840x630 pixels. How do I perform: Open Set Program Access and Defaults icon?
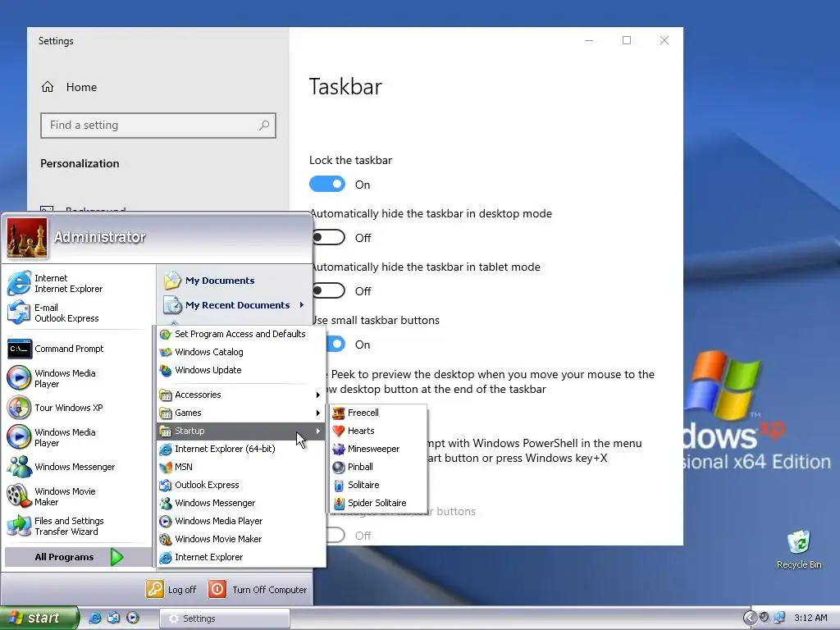tap(166, 334)
